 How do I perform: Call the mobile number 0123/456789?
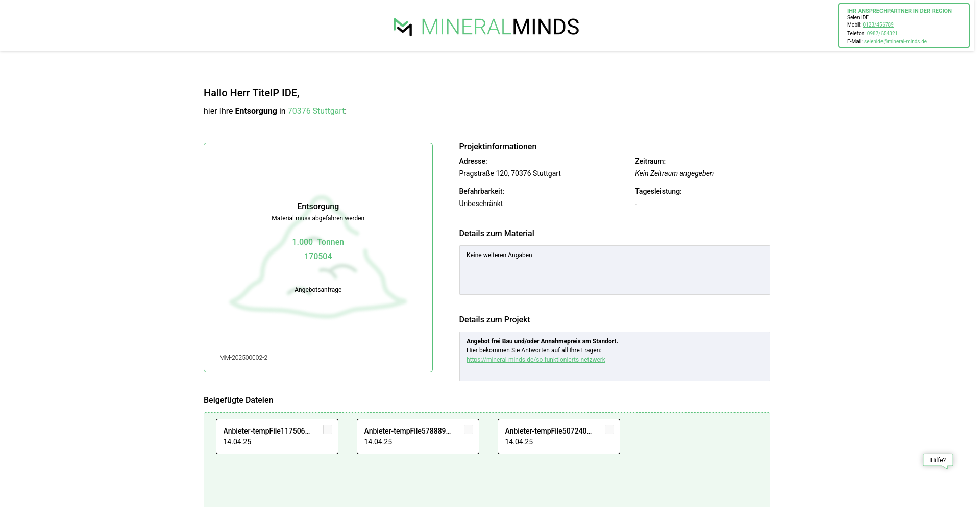pyautogui.click(x=878, y=25)
